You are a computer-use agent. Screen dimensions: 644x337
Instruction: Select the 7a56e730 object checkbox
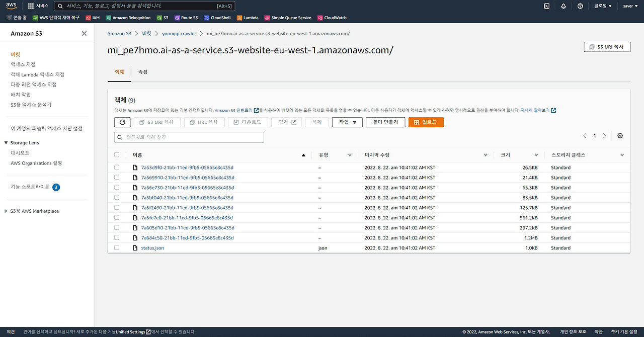coord(117,187)
